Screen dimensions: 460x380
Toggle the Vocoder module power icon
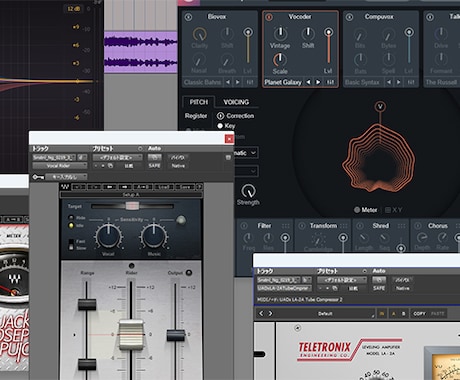[269, 17]
